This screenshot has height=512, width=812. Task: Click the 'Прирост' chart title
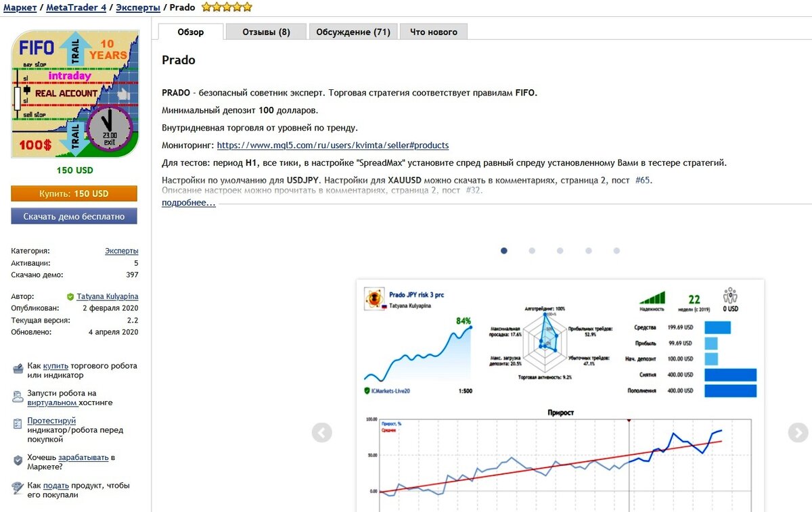coord(560,412)
